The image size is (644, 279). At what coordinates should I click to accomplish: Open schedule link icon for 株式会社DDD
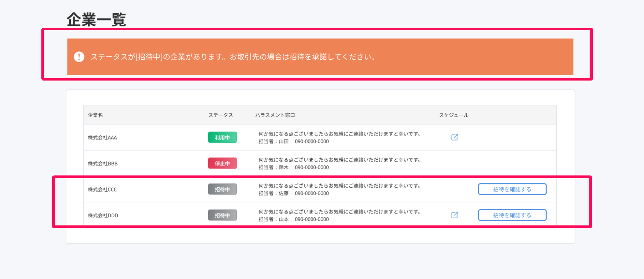[454, 215]
